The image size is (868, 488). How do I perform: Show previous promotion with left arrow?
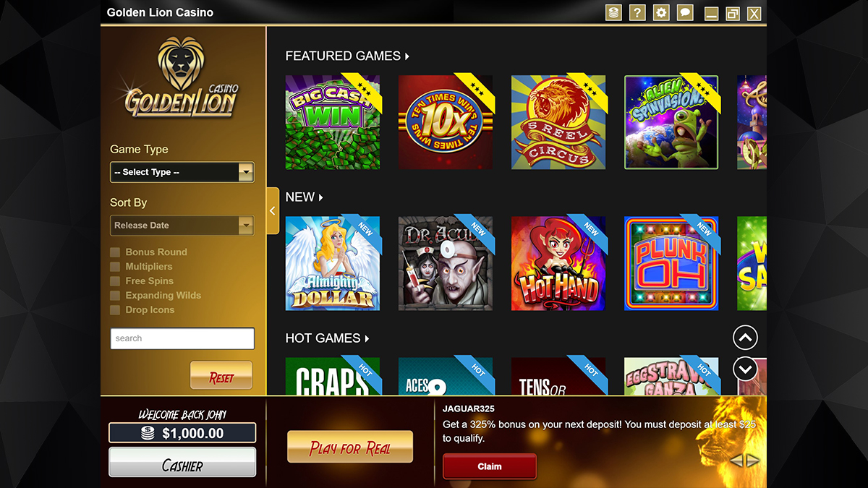pyautogui.click(x=736, y=461)
